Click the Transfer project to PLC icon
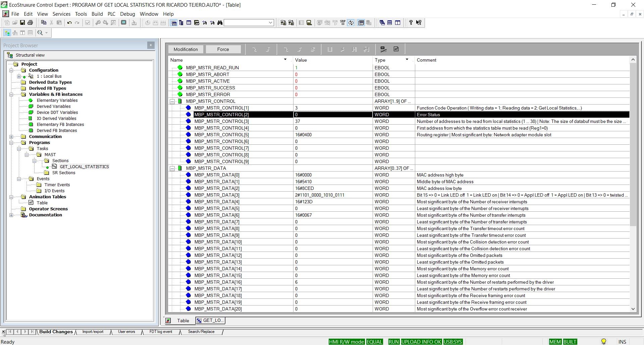Viewport: 644px width, 345px height. (283, 22)
